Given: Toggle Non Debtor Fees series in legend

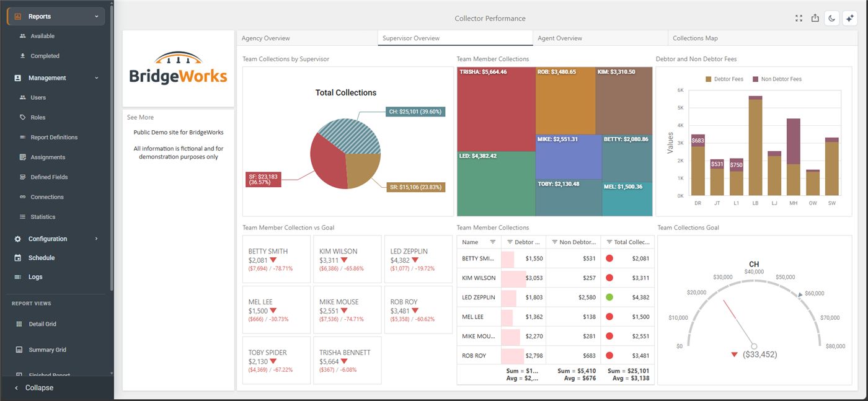Looking at the screenshot, I should pos(777,79).
